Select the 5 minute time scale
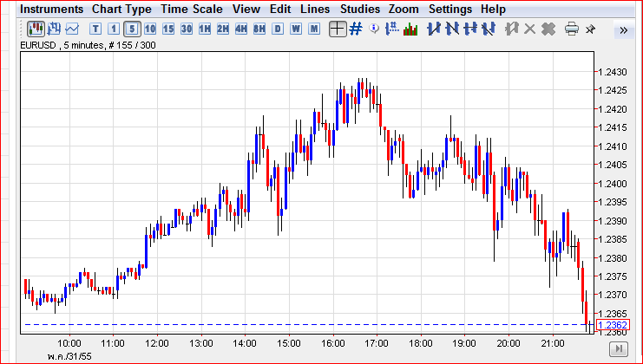This screenshot has height=364, width=643. (132, 29)
